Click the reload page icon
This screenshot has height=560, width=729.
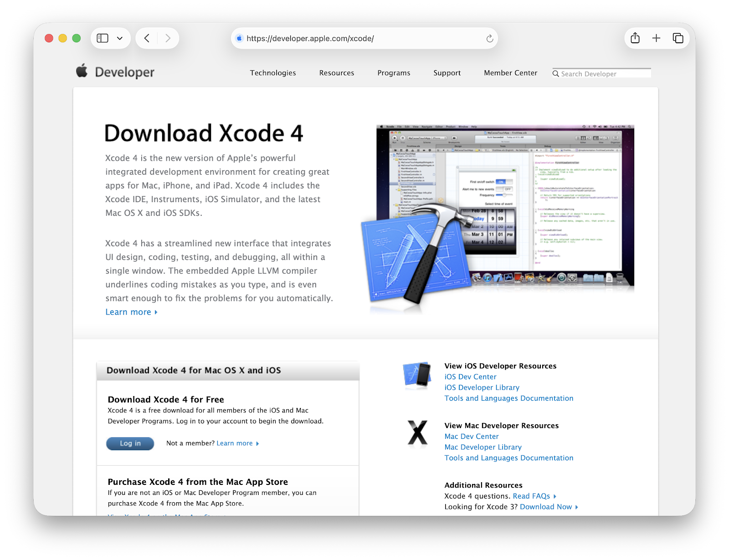coord(490,38)
